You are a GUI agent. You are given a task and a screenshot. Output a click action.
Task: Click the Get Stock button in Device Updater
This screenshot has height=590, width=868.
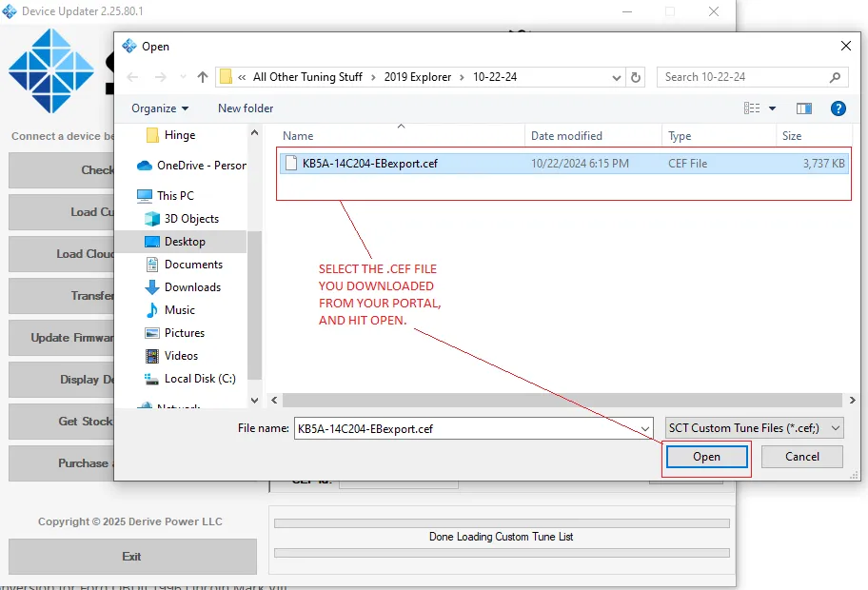click(62, 422)
